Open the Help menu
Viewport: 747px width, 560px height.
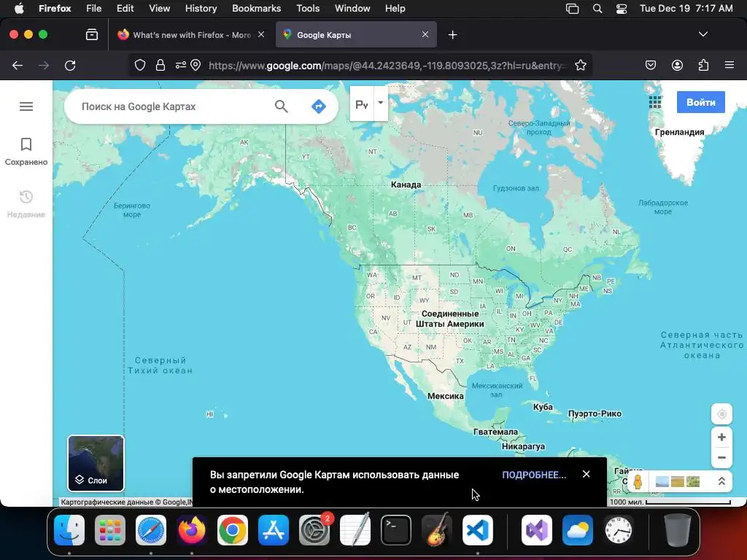(395, 9)
